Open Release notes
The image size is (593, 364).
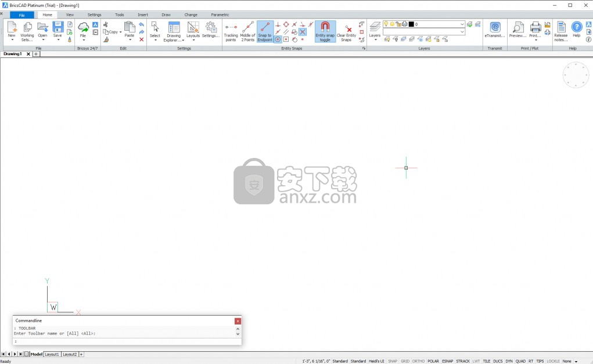(561, 31)
